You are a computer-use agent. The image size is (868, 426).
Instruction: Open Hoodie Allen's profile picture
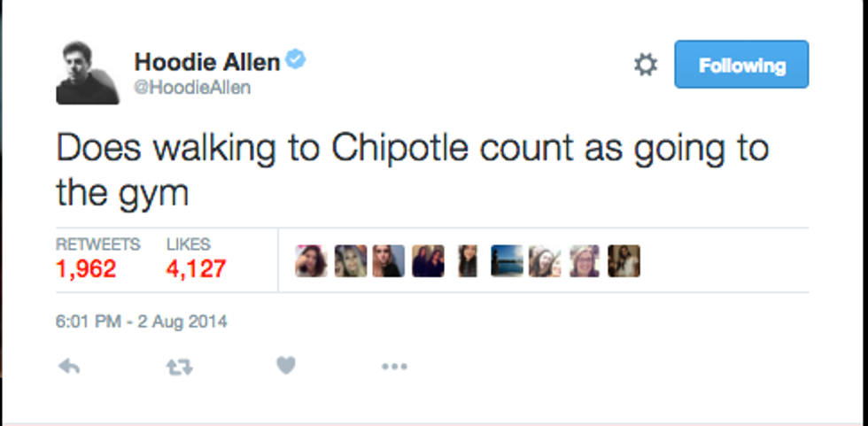88,73
